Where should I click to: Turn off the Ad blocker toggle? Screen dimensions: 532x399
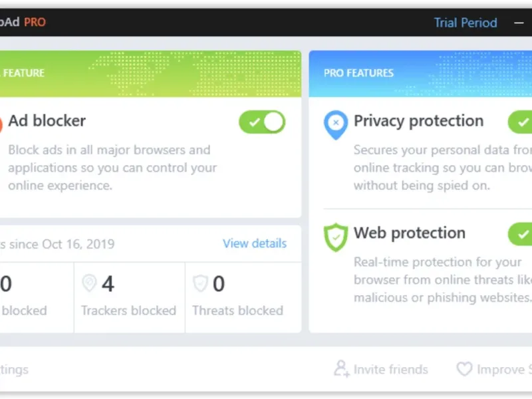262,122
